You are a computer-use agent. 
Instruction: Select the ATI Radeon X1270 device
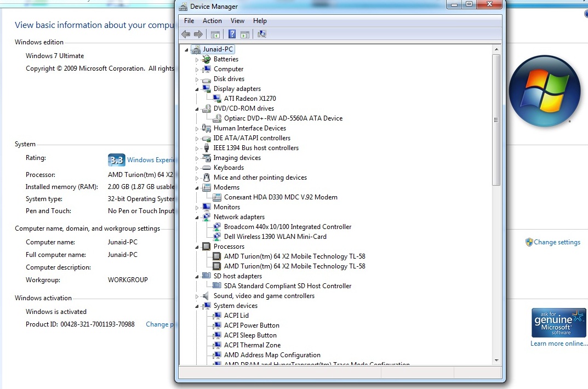[249, 99]
